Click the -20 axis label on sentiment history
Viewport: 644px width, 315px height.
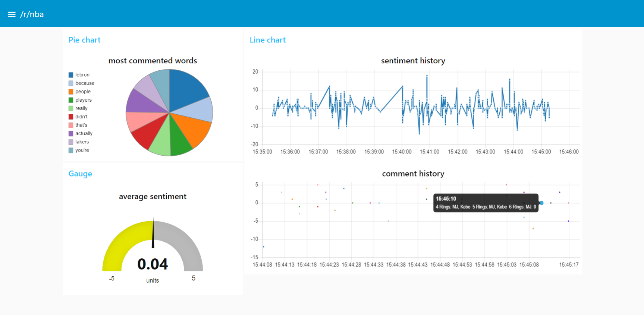coord(254,144)
